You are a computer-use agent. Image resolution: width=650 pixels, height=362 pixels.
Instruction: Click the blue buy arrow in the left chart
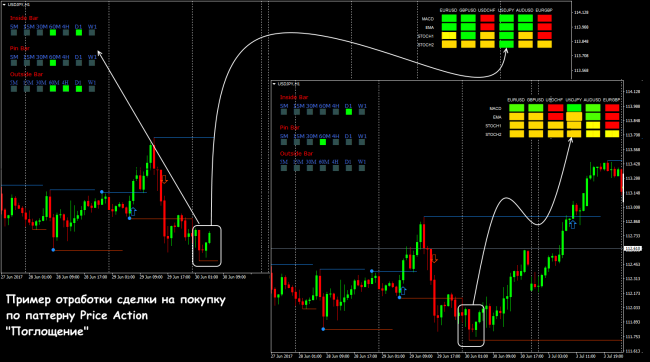pos(133,211)
